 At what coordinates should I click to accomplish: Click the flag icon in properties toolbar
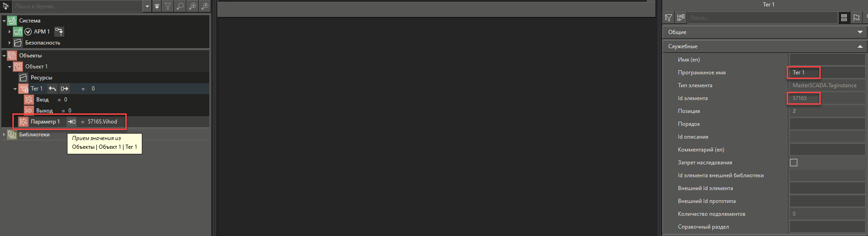(x=857, y=17)
